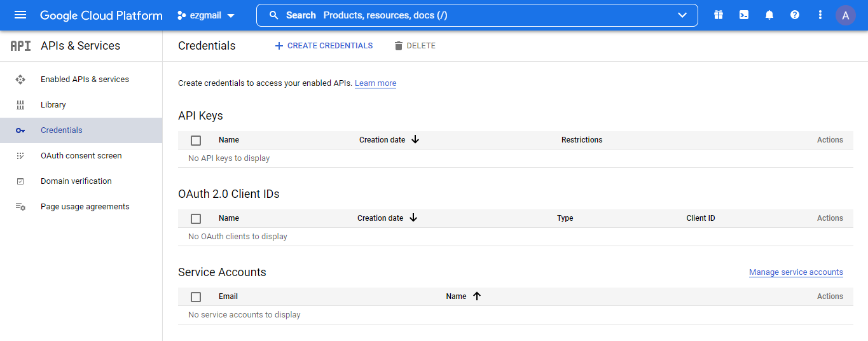
Task: Open the notifications bell
Action: point(769,15)
